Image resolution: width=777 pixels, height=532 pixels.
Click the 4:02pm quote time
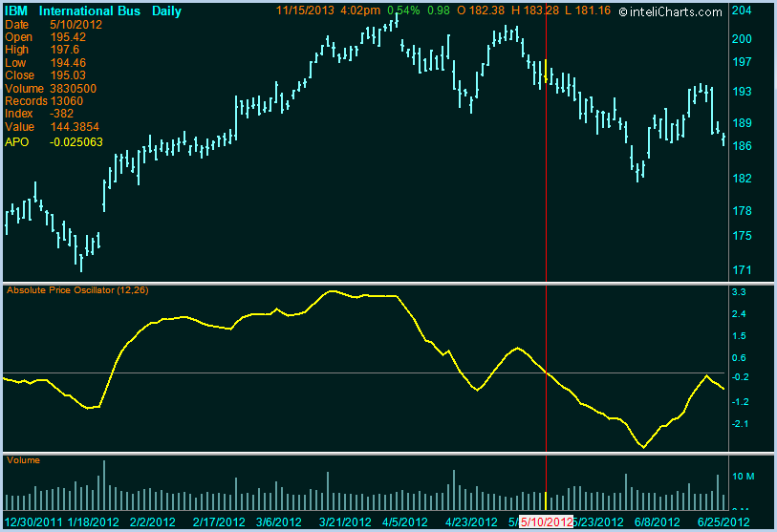360,11
